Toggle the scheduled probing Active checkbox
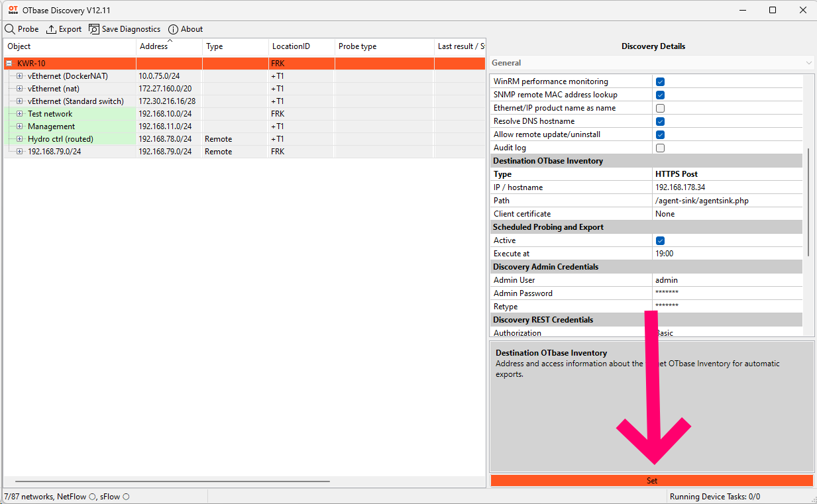The height and width of the screenshot is (504, 817). (660, 240)
